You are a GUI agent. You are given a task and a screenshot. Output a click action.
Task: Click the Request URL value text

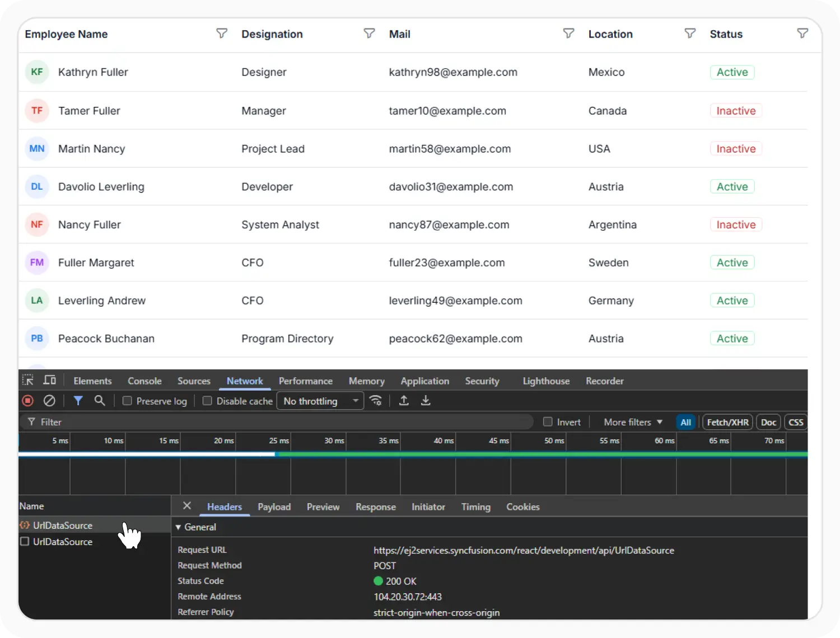click(524, 551)
